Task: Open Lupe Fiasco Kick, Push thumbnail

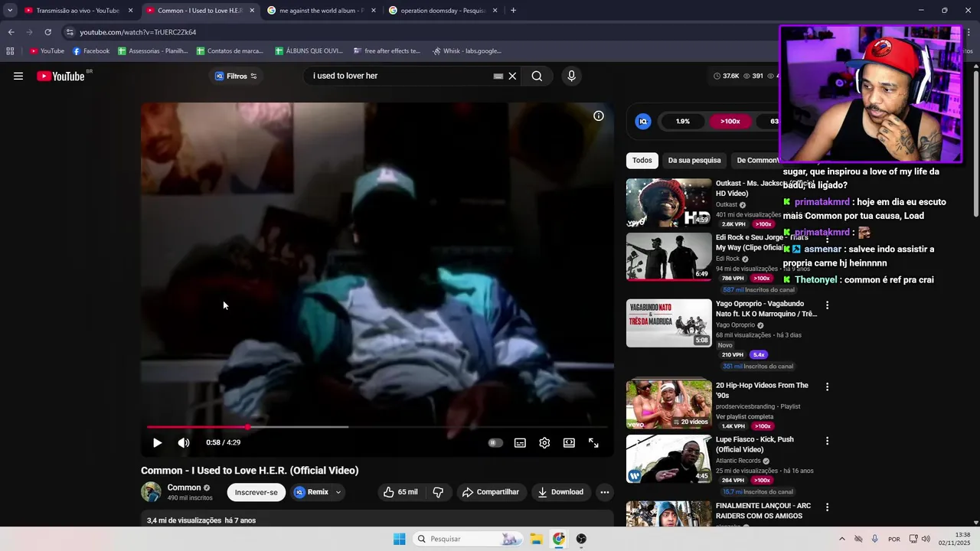Action: pyautogui.click(x=669, y=459)
